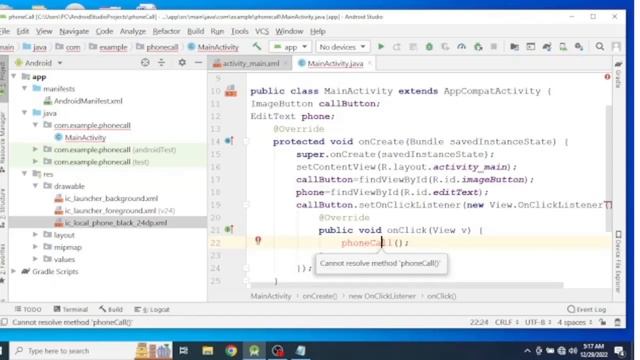
Task: Click the red error lightbulb on line 22
Action: tap(258, 240)
